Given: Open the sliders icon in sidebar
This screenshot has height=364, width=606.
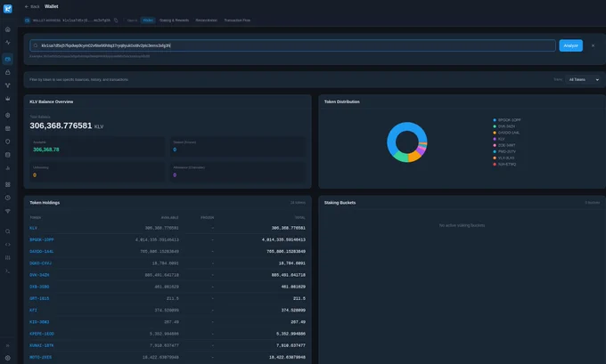Looking at the screenshot, I should coord(8,257).
